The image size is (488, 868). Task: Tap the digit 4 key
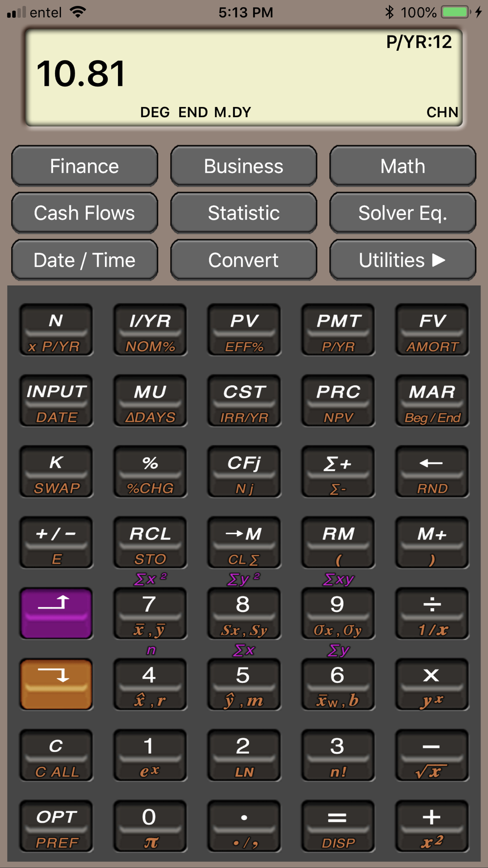click(150, 684)
